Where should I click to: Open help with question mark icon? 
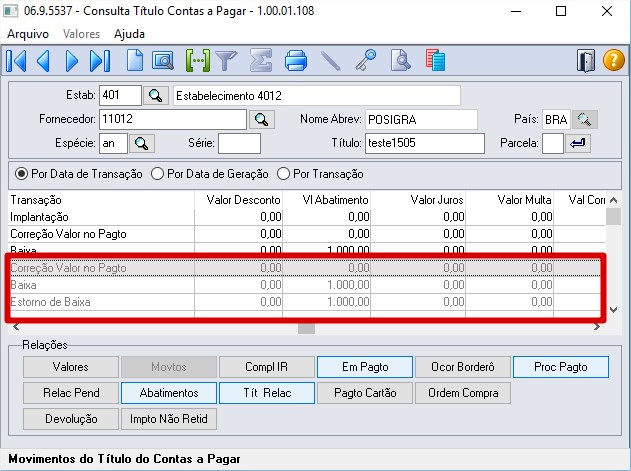coord(614,60)
